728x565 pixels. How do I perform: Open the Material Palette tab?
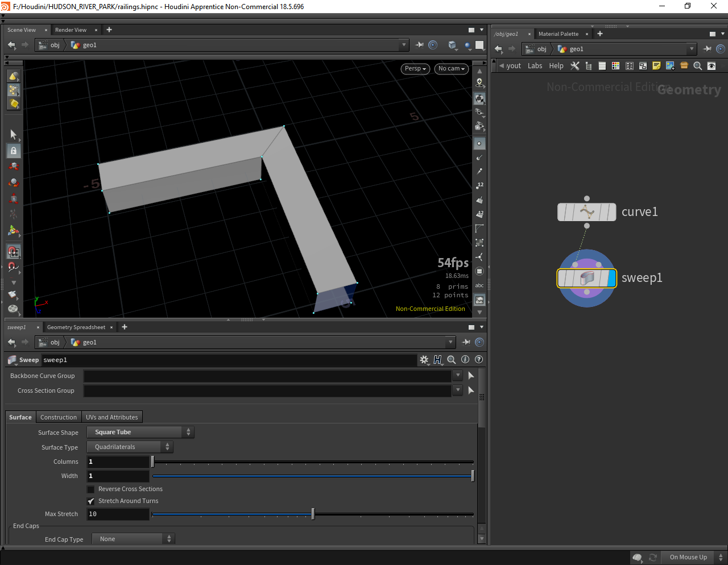[x=558, y=34]
